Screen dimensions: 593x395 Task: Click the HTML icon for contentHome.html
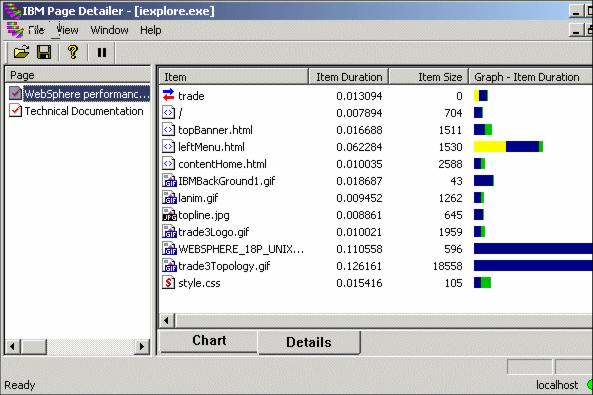(168, 163)
